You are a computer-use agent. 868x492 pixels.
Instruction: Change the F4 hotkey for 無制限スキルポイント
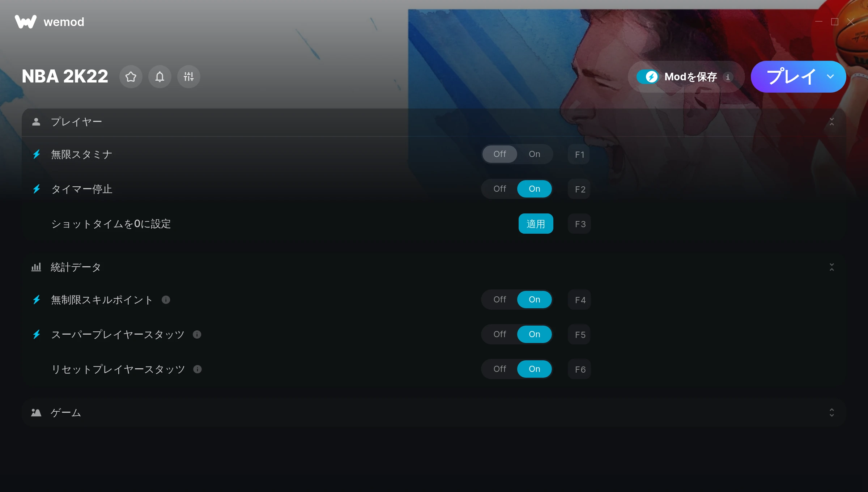point(580,300)
